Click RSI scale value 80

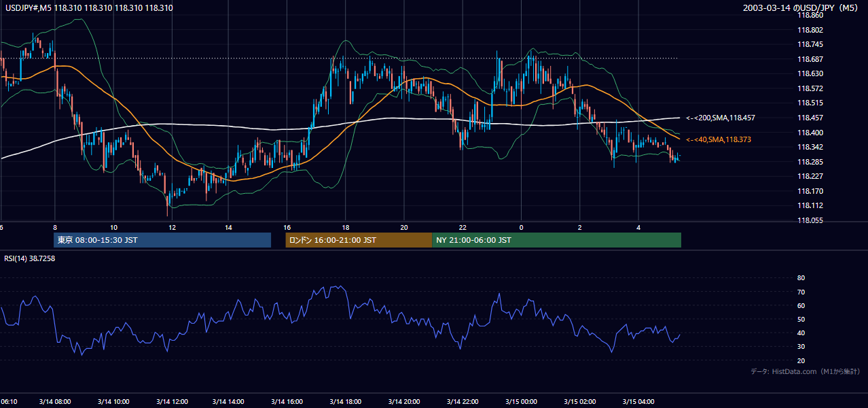click(801, 278)
